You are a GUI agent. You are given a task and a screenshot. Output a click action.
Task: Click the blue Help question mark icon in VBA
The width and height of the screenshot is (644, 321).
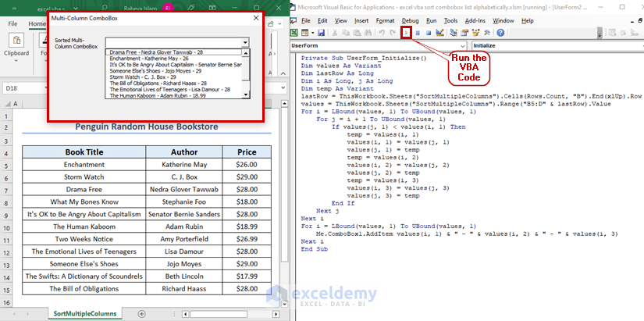(x=500, y=33)
